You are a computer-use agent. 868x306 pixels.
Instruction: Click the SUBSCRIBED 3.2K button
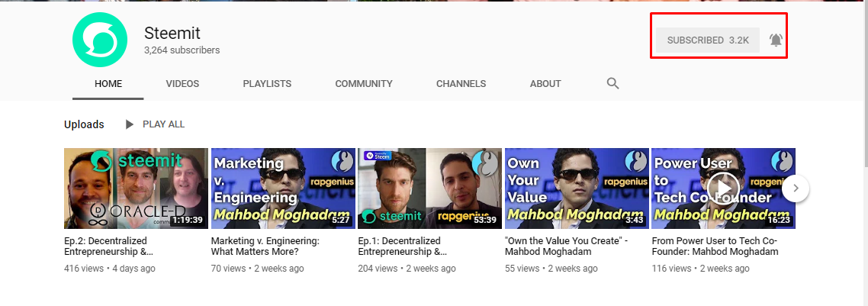(x=708, y=40)
